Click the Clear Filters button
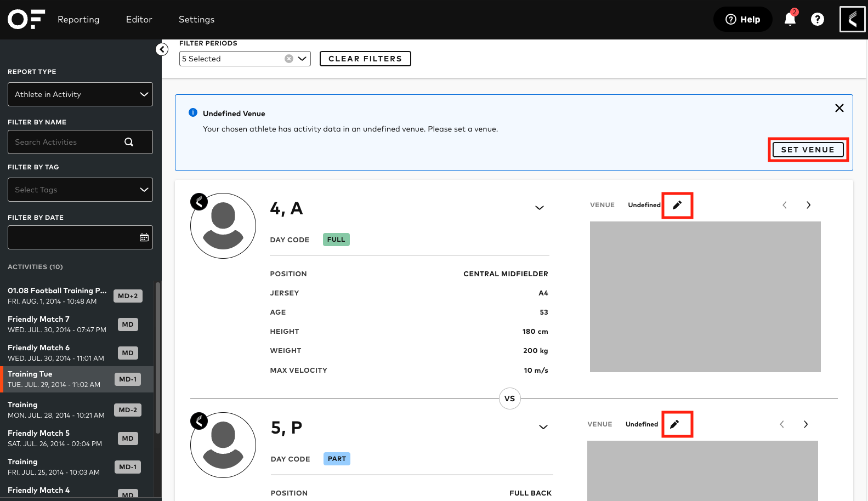Viewport: 868px width, 501px height. [x=365, y=59]
